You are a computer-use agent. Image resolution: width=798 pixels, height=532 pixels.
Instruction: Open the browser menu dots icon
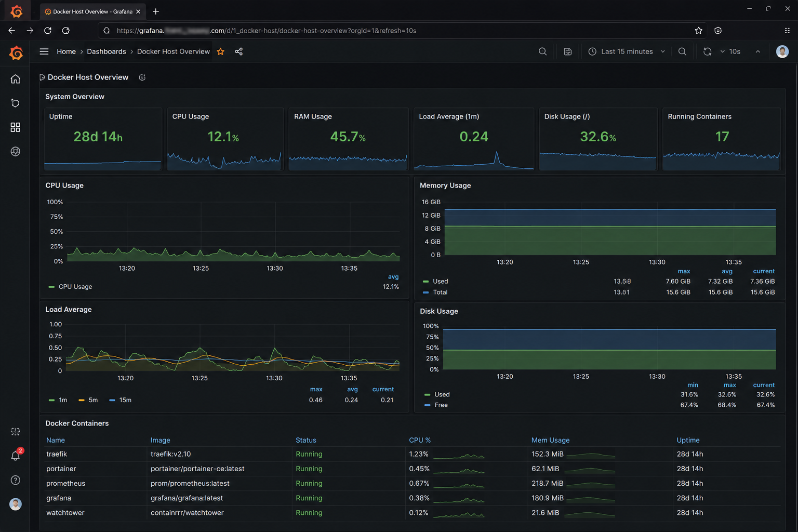pos(787,31)
